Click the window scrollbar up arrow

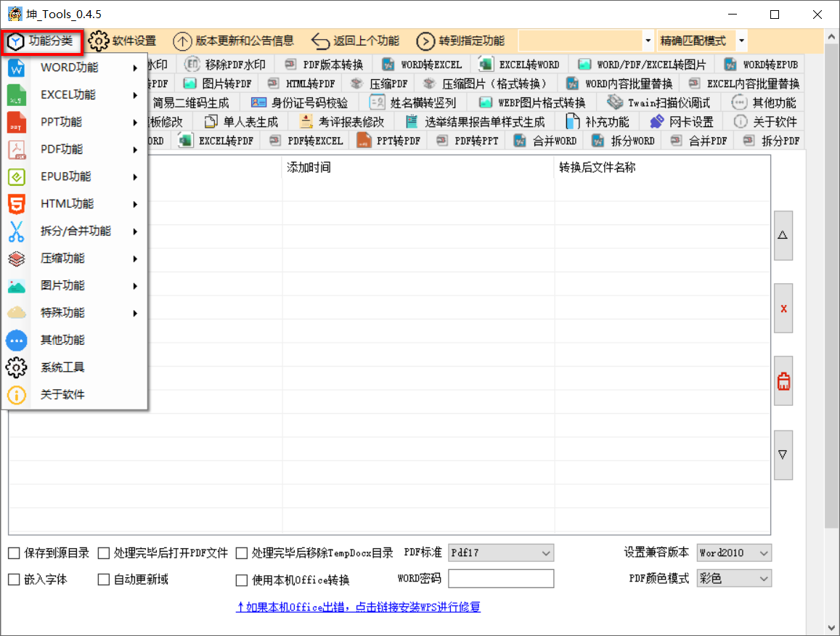coord(831,37)
